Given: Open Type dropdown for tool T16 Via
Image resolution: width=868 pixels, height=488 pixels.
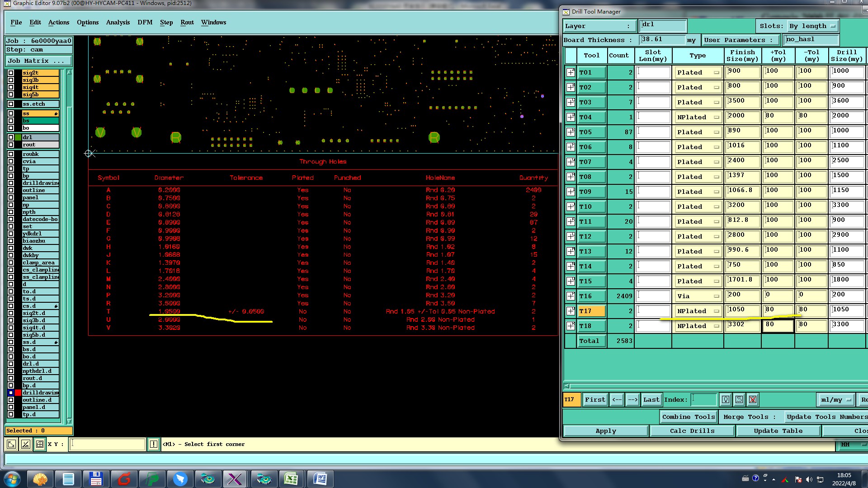Looking at the screenshot, I should (x=698, y=296).
